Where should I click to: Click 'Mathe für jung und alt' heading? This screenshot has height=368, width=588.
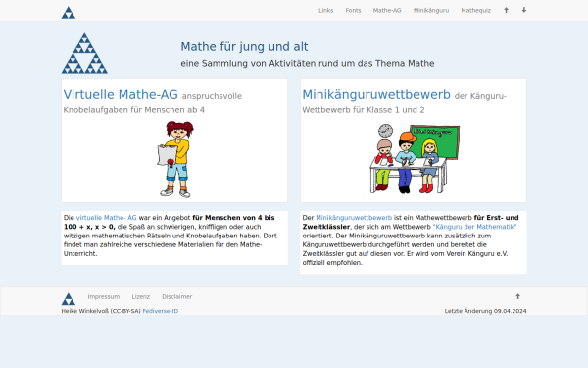(244, 47)
